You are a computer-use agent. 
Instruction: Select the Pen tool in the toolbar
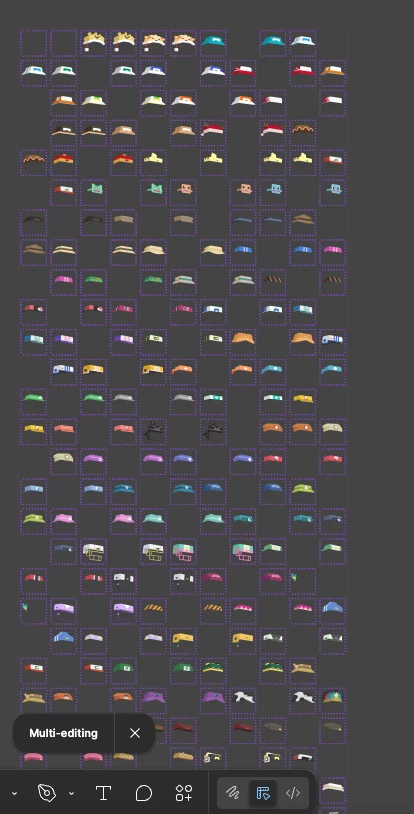pyautogui.click(x=47, y=793)
